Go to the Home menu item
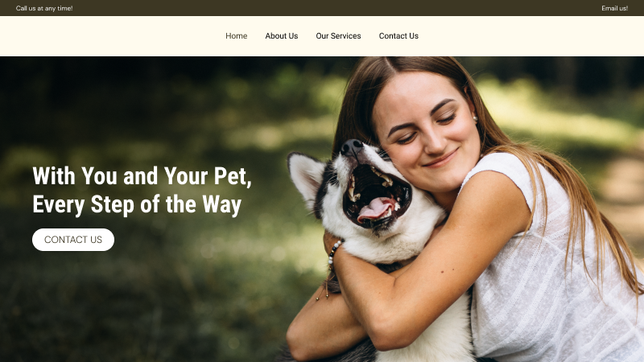Viewport: 644px width, 362px height. 236,36
